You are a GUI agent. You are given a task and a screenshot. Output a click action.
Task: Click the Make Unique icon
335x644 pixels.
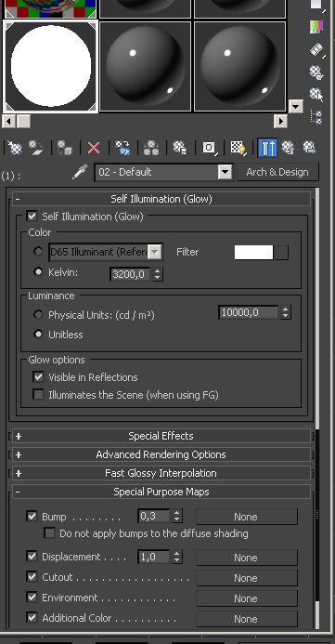coord(151,147)
